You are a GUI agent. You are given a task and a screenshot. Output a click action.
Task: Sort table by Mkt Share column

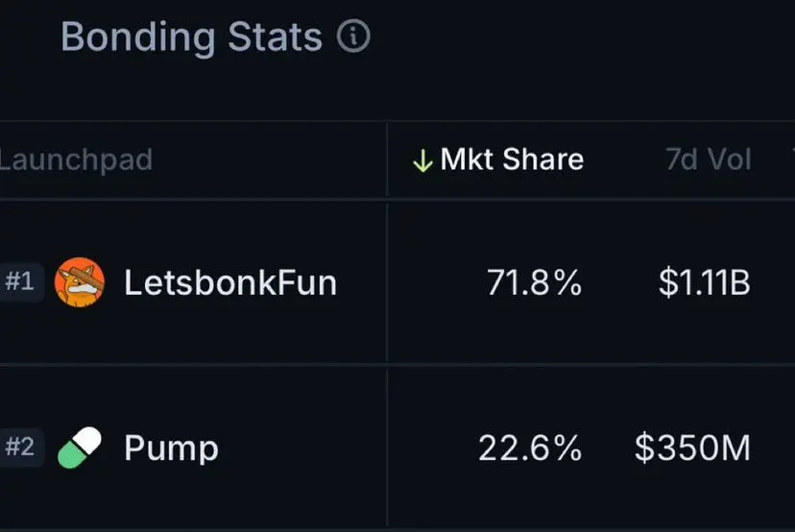pyautogui.click(x=498, y=159)
